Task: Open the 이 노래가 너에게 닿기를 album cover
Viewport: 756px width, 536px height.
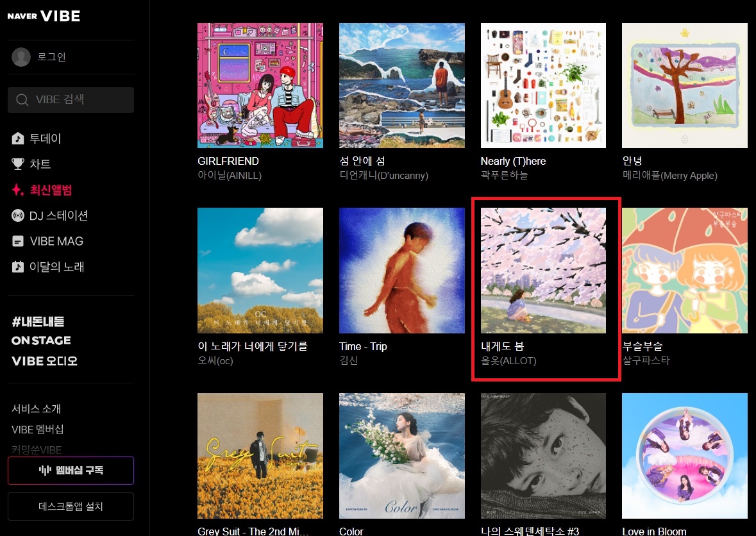Action: tap(260, 271)
